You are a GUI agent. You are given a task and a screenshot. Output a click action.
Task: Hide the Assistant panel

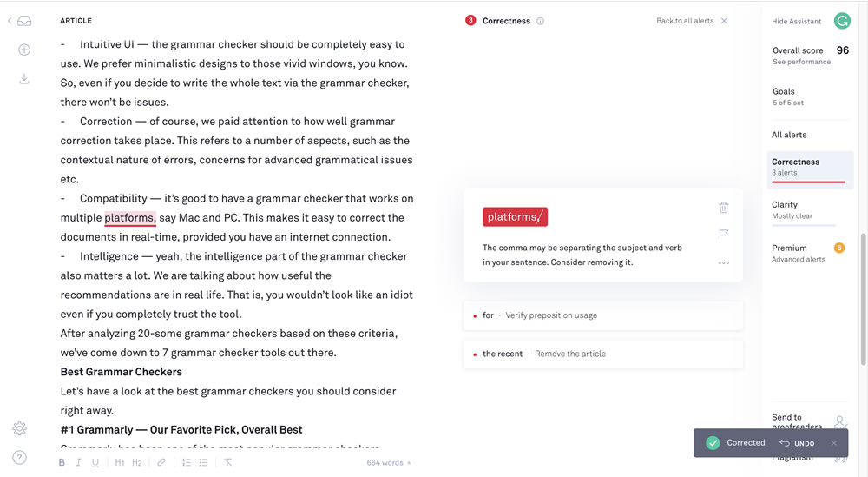(797, 21)
